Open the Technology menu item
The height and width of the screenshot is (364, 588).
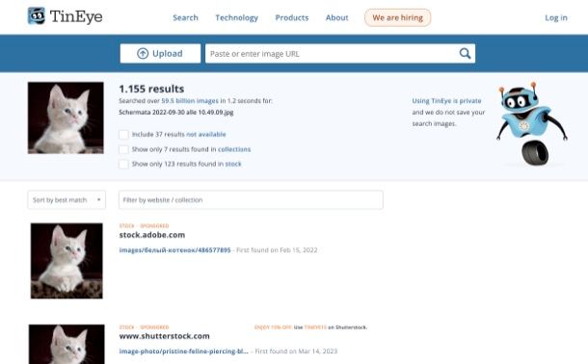coord(236,17)
